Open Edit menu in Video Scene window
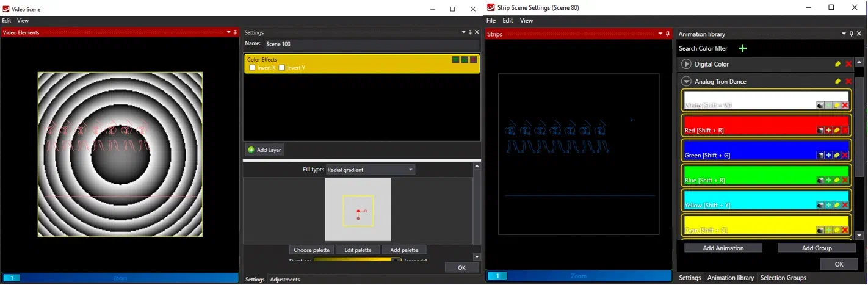868x285 pixels. pos(6,20)
